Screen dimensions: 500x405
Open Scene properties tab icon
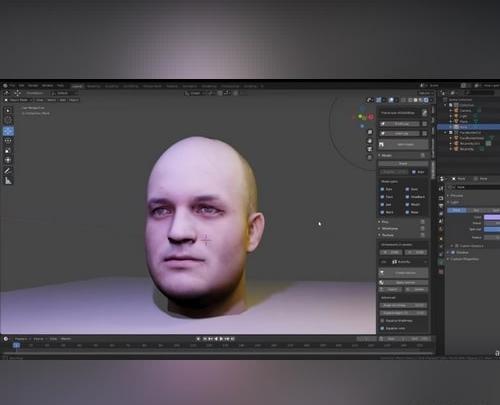(x=441, y=221)
